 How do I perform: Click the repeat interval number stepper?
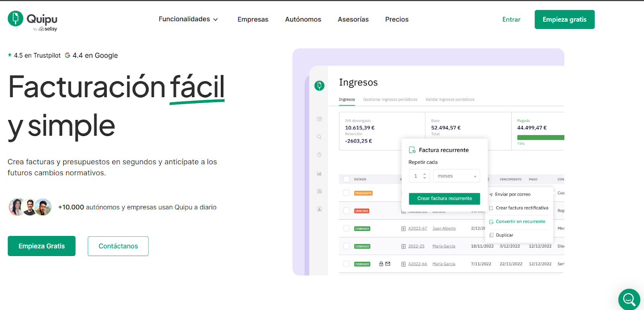[419, 176]
